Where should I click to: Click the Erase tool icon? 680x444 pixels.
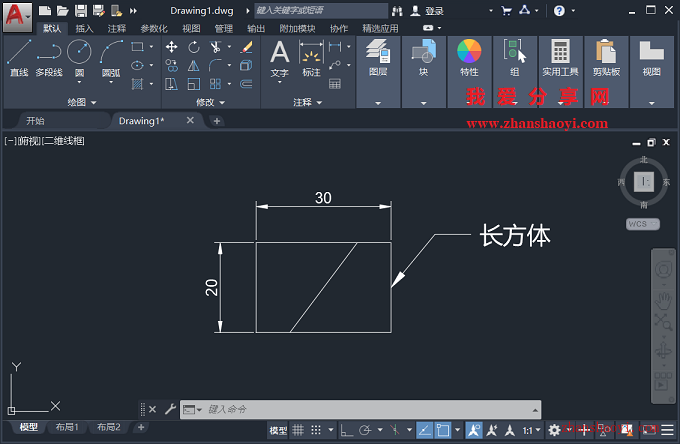tap(246, 47)
